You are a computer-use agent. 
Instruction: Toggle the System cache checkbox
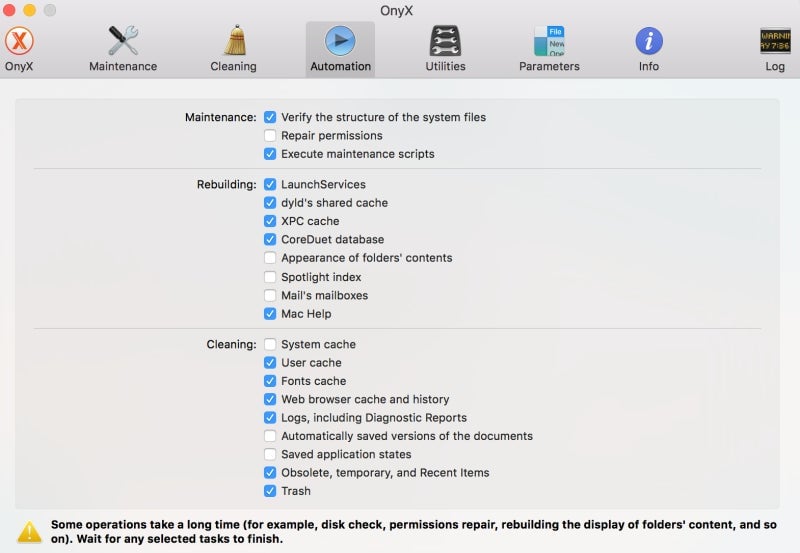pos(270,345)
